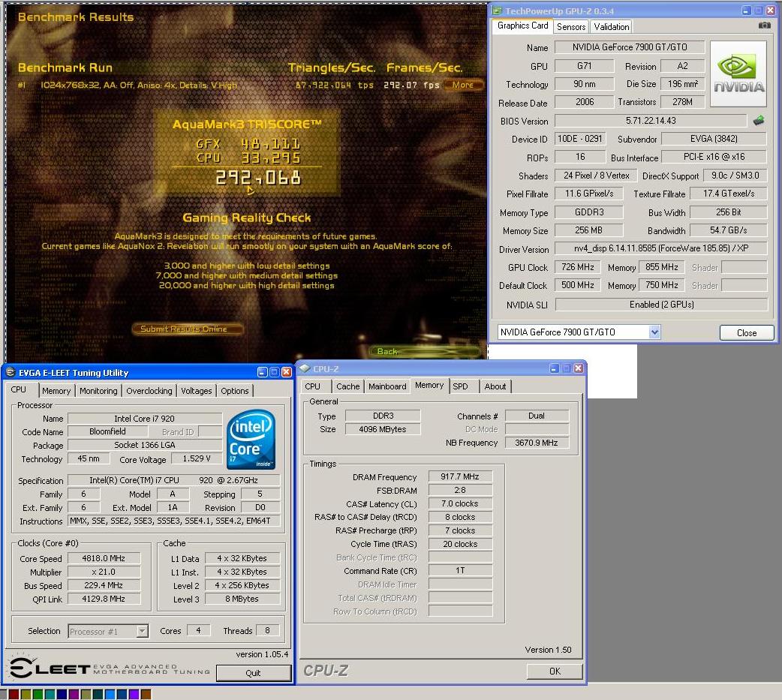
Task: Click the AquaMark total score 292,068
Action: (x=258, y=178)
